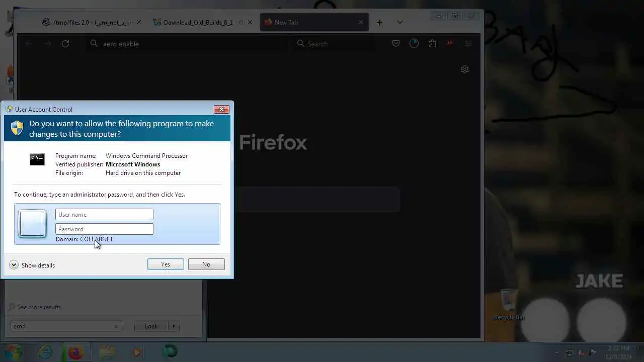This screenshot has width=644, height=362.
Task: Close the Download_Old_Builds_6_1 tab
Action: tap(250, 22)
